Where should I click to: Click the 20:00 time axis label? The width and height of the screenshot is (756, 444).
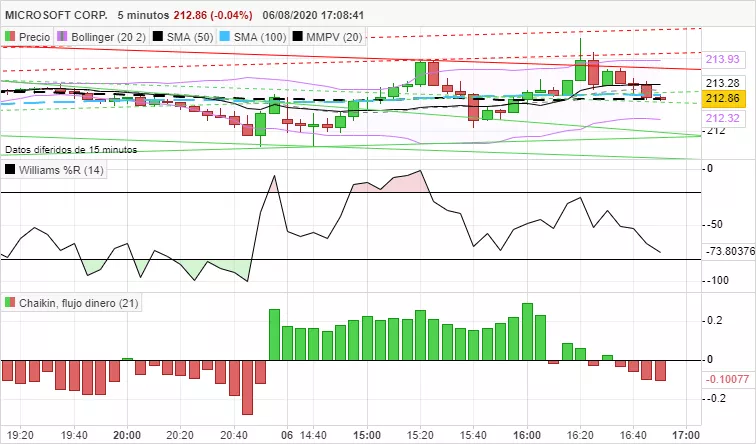click(x=127, y=435)
